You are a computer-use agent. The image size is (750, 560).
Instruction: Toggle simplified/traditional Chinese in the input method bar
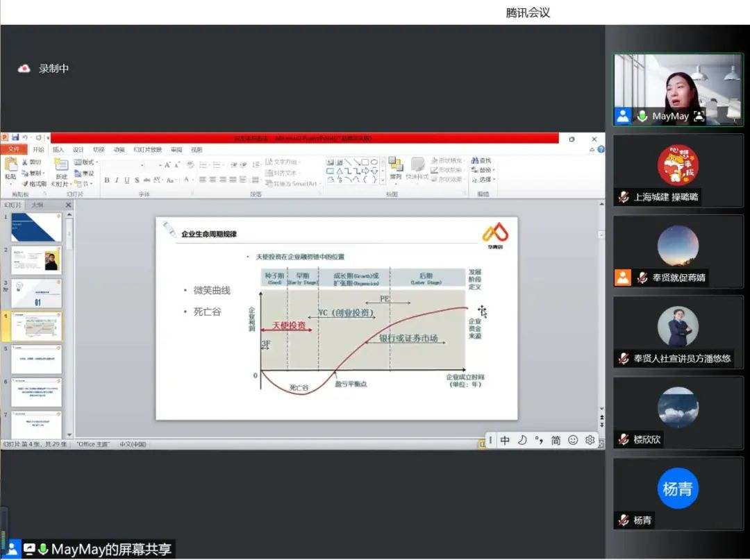(x=556, y=439)
